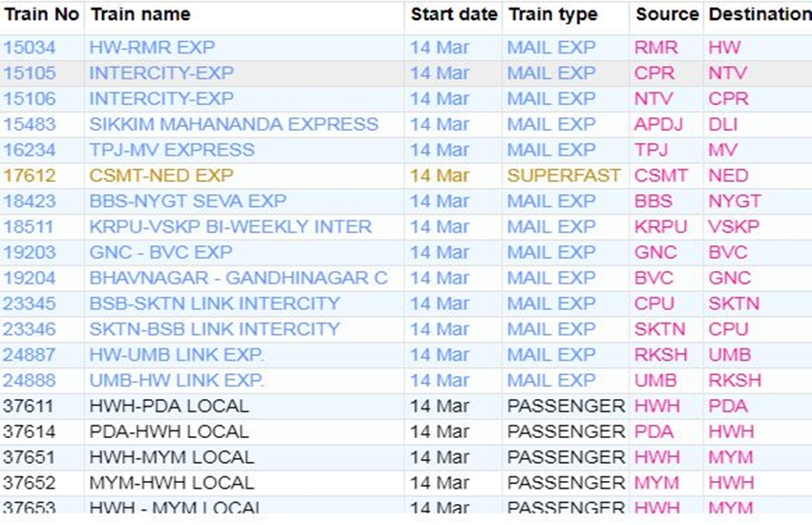Open the SIKKIM MAHANANDA EXPRESS train
This screenshot has height=525, width=812.
click(234, 124)
